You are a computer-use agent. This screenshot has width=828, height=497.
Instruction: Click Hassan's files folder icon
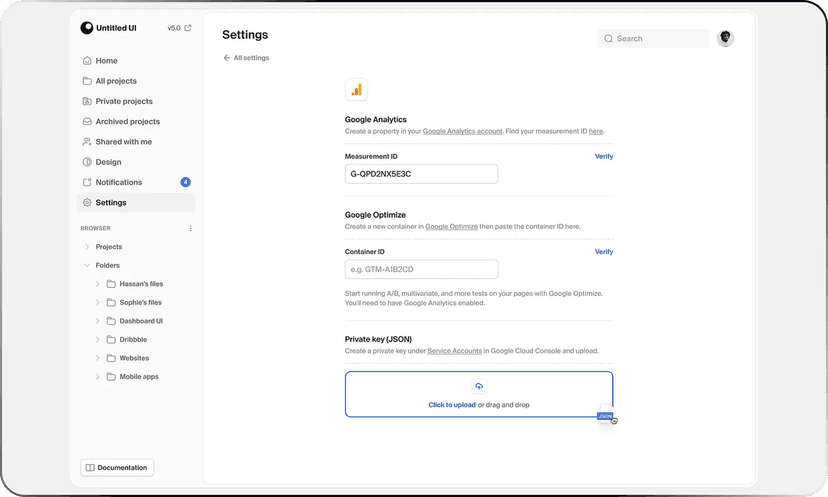111,284
